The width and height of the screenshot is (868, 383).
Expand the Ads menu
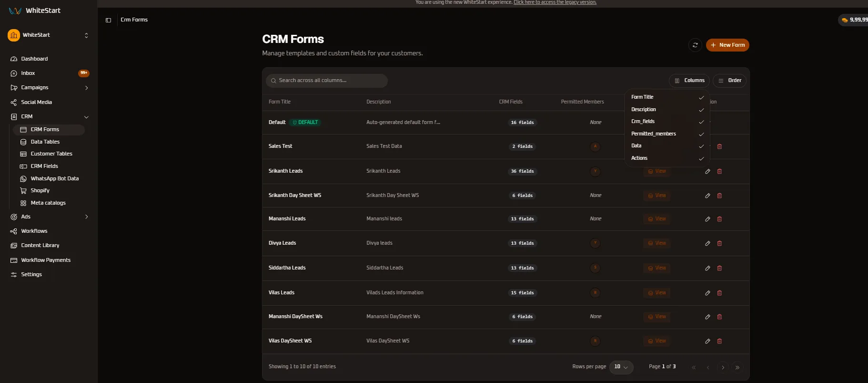click(x=49, y=217)
